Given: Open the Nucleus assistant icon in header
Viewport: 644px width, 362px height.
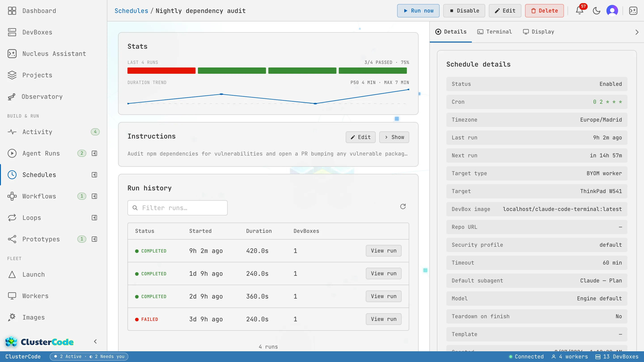Looking at the screenshot, I should 633,11.
